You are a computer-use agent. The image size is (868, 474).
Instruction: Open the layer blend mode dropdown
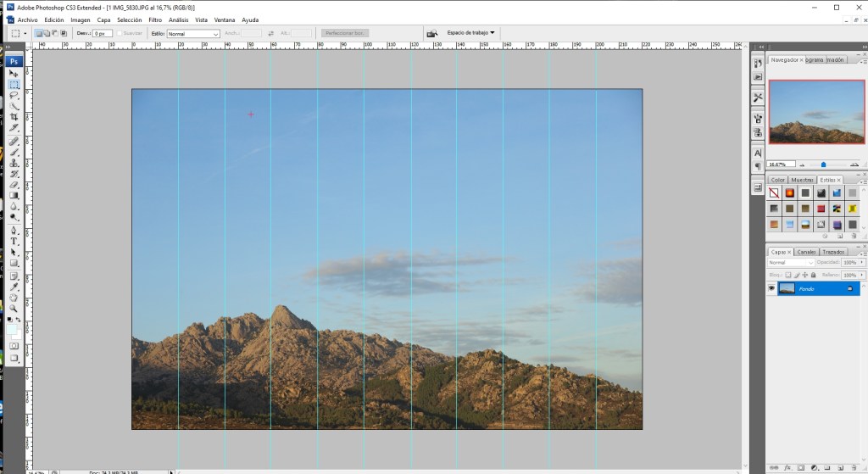tap(790, 263)
